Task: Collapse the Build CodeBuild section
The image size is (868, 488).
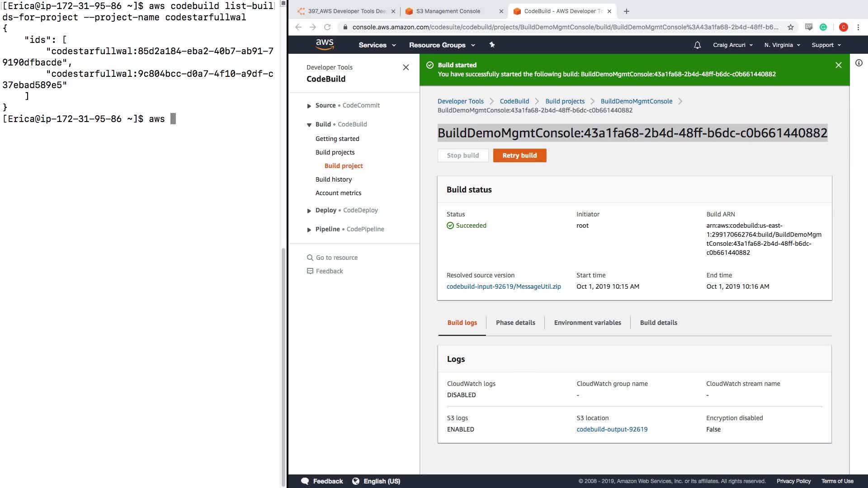Action: (309, 125)
